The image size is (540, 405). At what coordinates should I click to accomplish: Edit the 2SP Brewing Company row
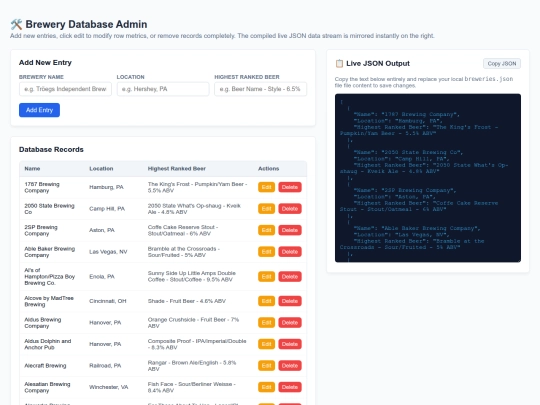(266, 230)
